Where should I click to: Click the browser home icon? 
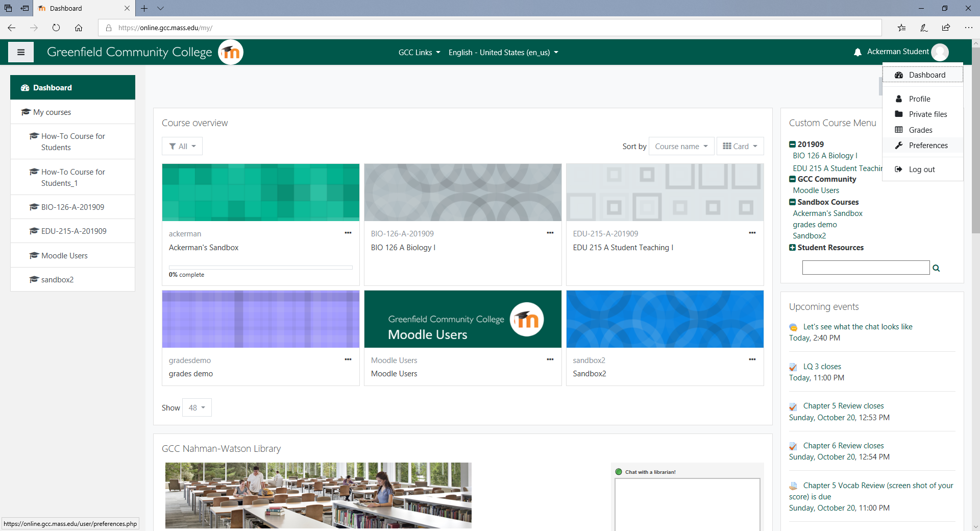click(x=79, y=28)
